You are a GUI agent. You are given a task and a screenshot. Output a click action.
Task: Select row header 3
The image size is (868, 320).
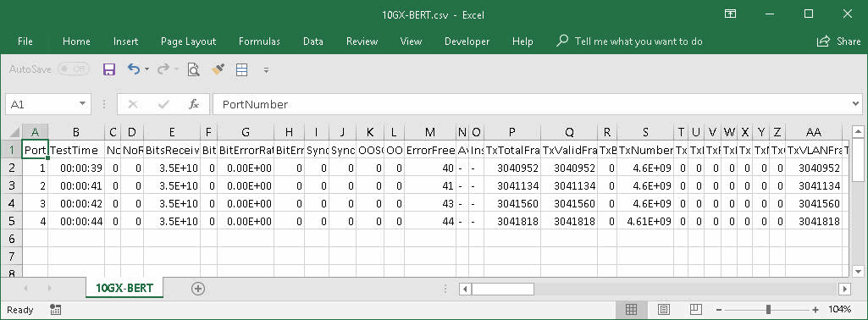coord(12,186)
